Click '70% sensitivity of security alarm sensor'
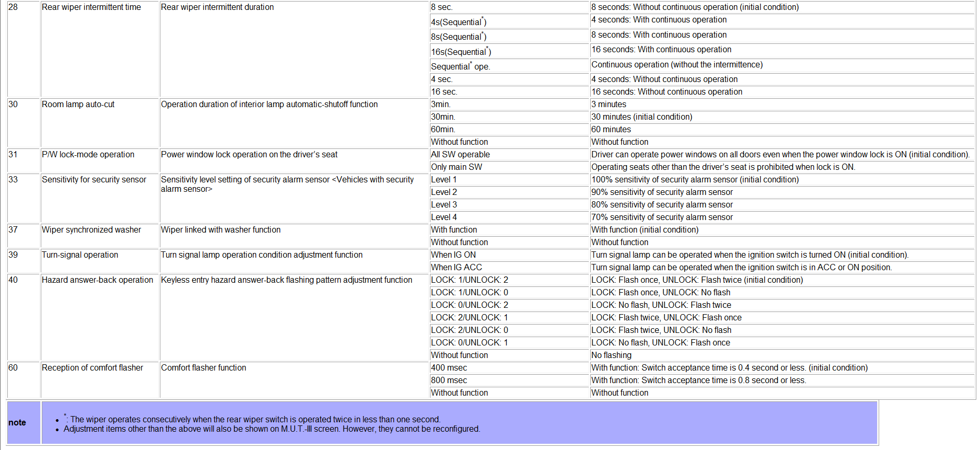Image resolution: width=980 pixels, height=450 pixels. (662, 217)
